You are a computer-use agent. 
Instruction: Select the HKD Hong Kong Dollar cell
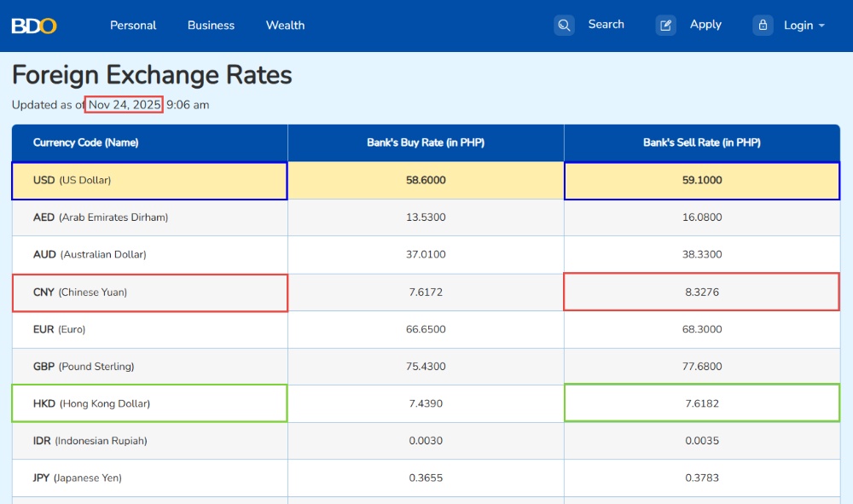(x=149, y=403)
